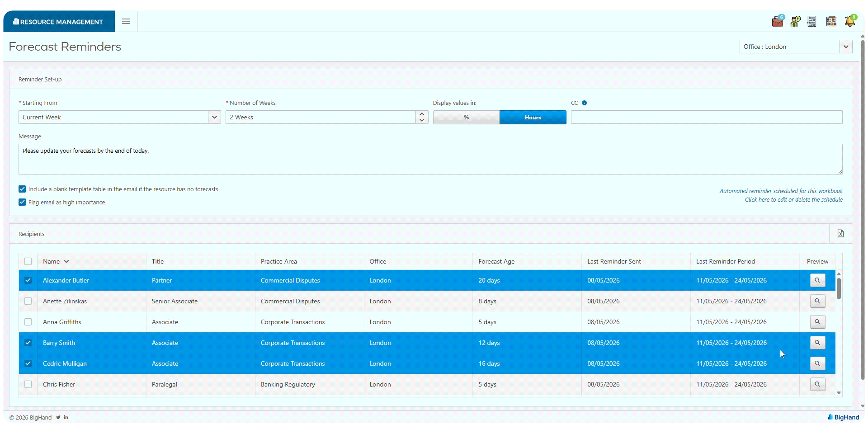
Task: Switch display values to percent
Action: coord(466,117)
